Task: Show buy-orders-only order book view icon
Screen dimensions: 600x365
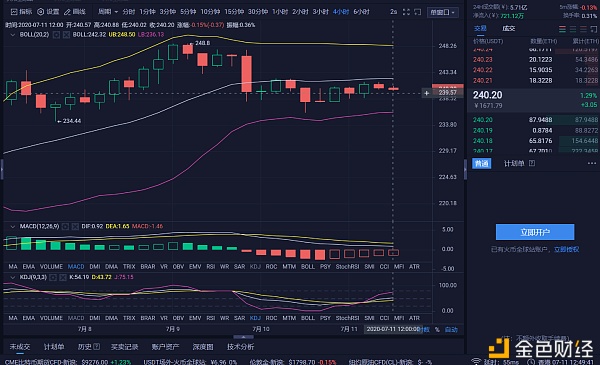Action: (x=573, y=29)
